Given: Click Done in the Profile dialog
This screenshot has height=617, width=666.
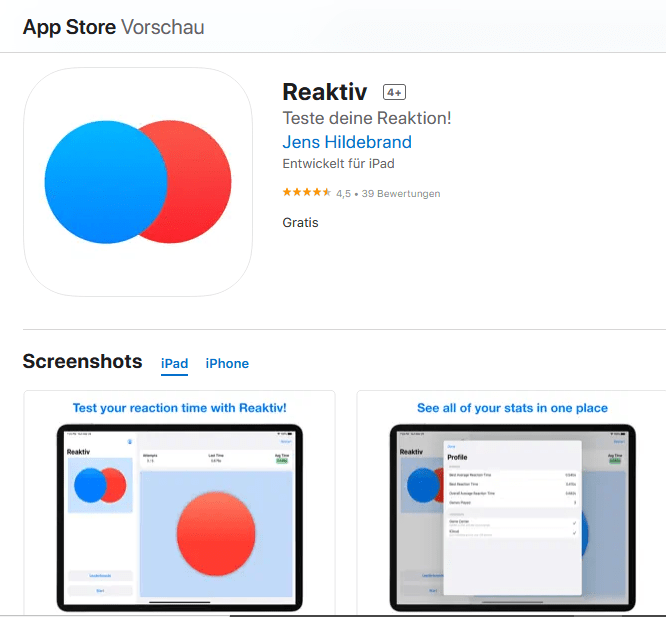Looking at the screenshot, I should tap(450, 446).
